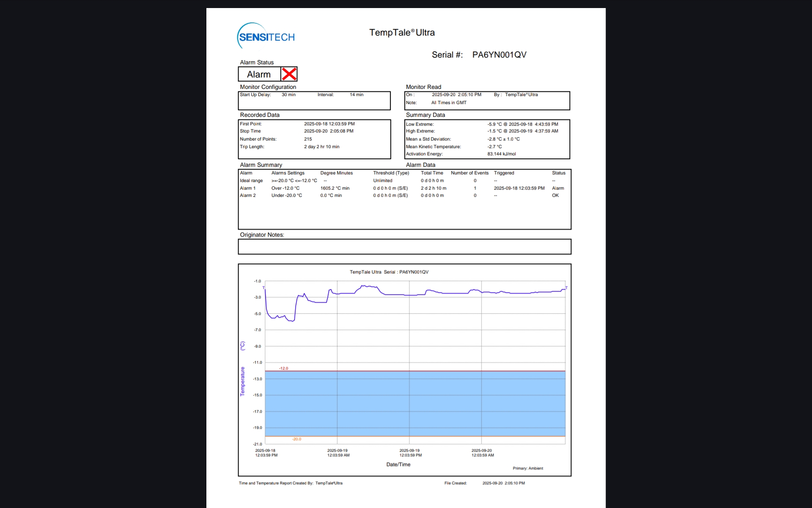Click the Ideal range row label
The image size is (812, 508).
click(x=251, y=181)
